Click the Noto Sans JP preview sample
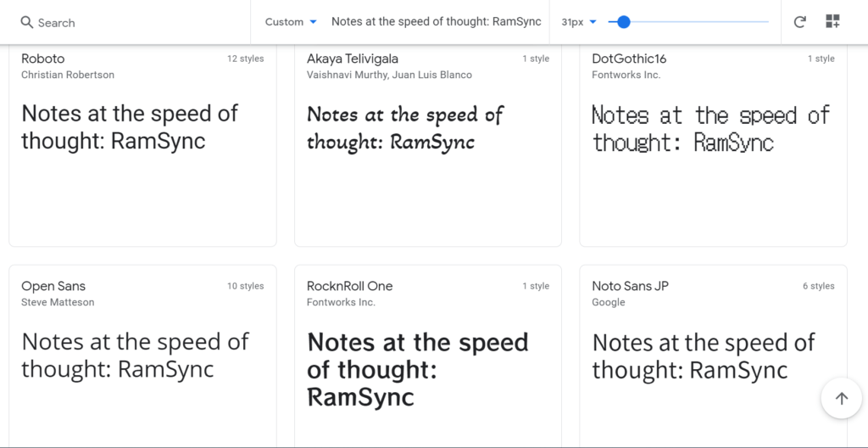Viewport: 868px width, 448px height. (x=704, y=356)
